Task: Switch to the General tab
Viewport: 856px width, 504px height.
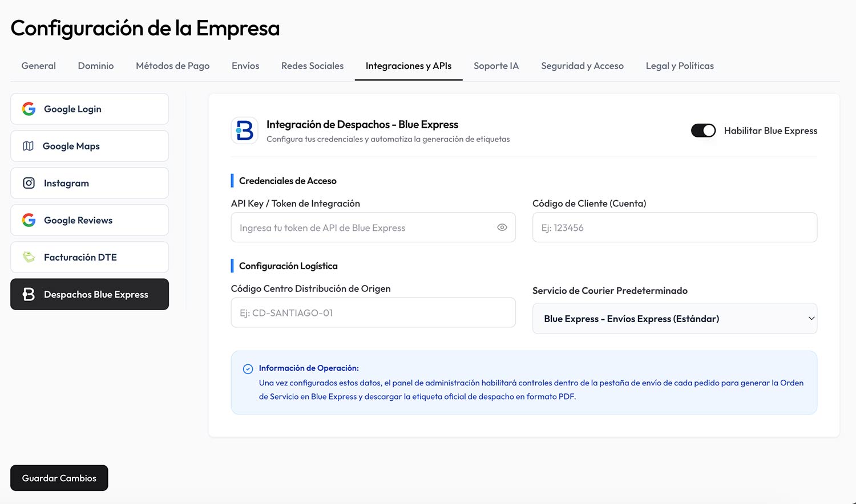Action: [39, 66]
